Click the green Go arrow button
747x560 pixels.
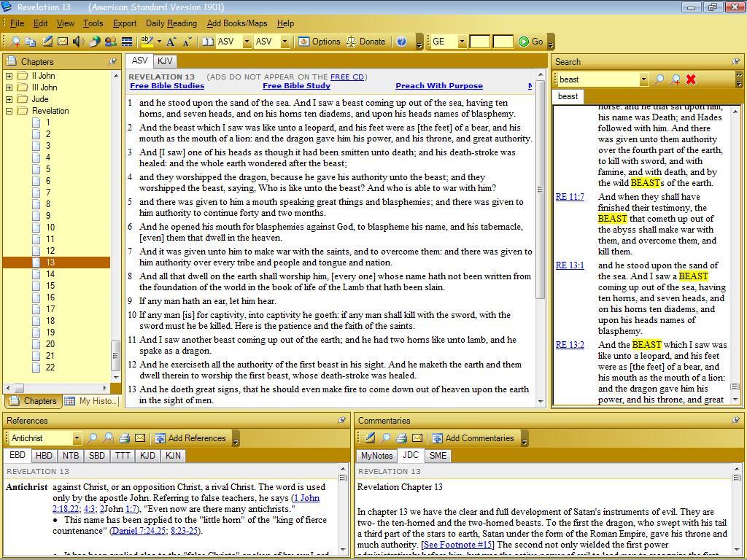pyautogui.click(x=531, y=42)
